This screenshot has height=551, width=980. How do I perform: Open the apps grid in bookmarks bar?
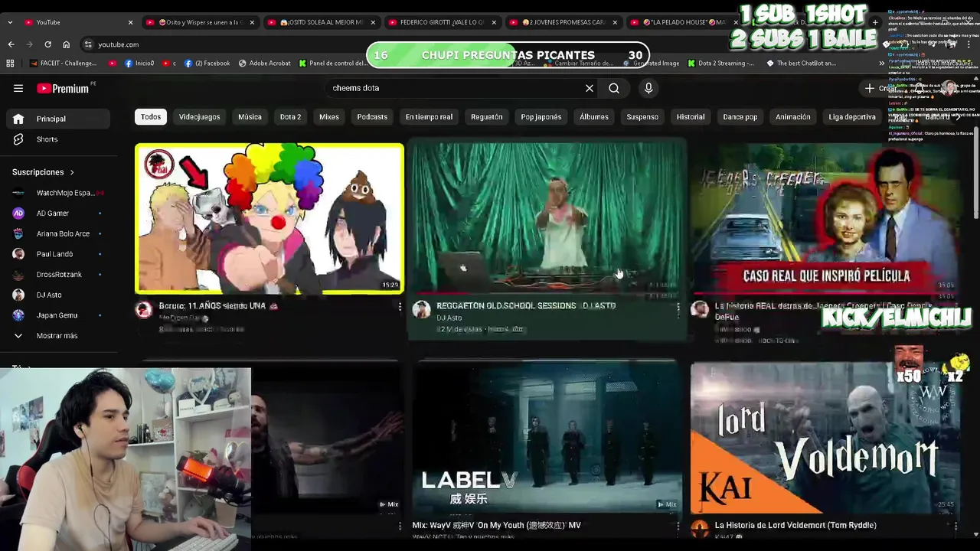11,63
